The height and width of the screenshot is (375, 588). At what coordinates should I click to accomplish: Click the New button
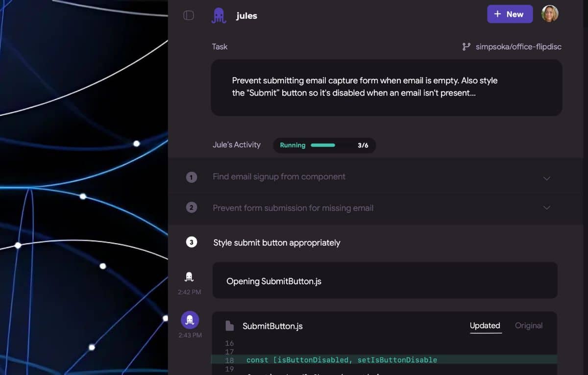pyautogui.click(x=510, y=14)
